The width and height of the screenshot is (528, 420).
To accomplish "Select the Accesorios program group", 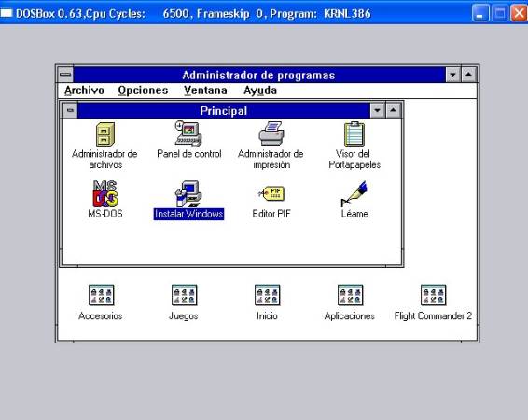I will [101, 295].
